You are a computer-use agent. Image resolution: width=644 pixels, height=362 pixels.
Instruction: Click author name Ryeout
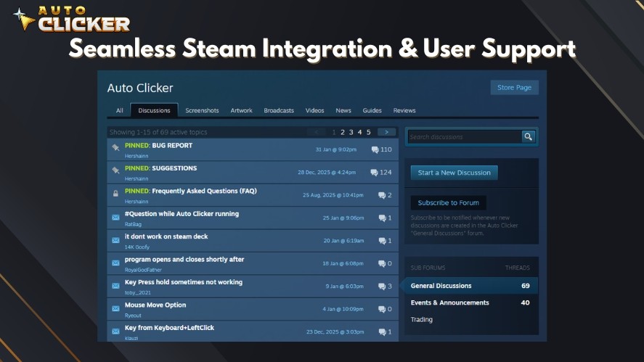(133, 316)
